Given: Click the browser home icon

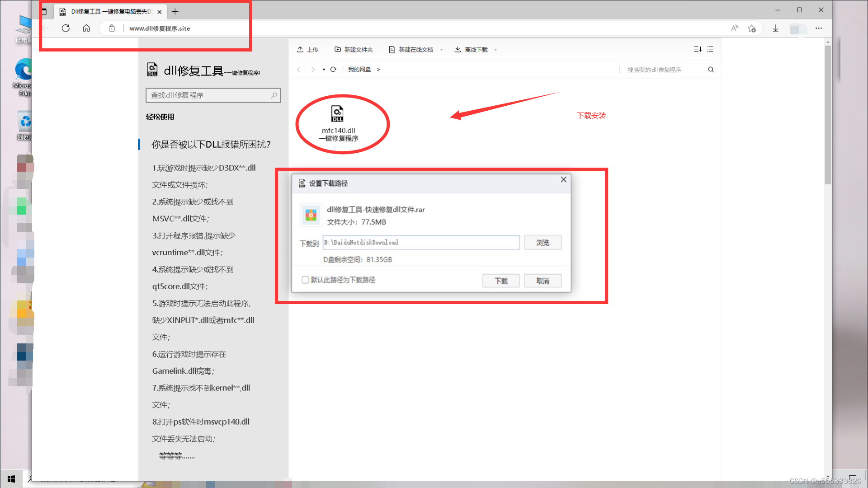Looking at the screenshot, I should 86,28.
